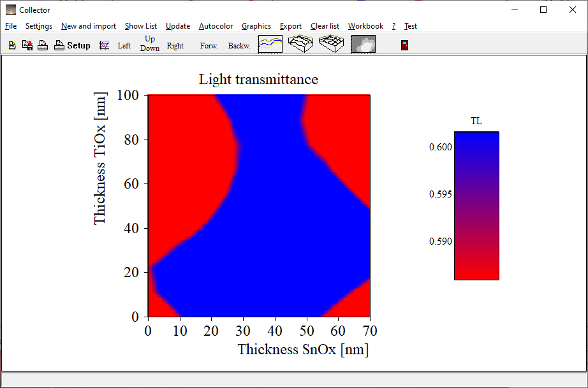The image size is (588, 388).
Task: Click the 0.595 legend value
Action: click(x=441, y=194)
